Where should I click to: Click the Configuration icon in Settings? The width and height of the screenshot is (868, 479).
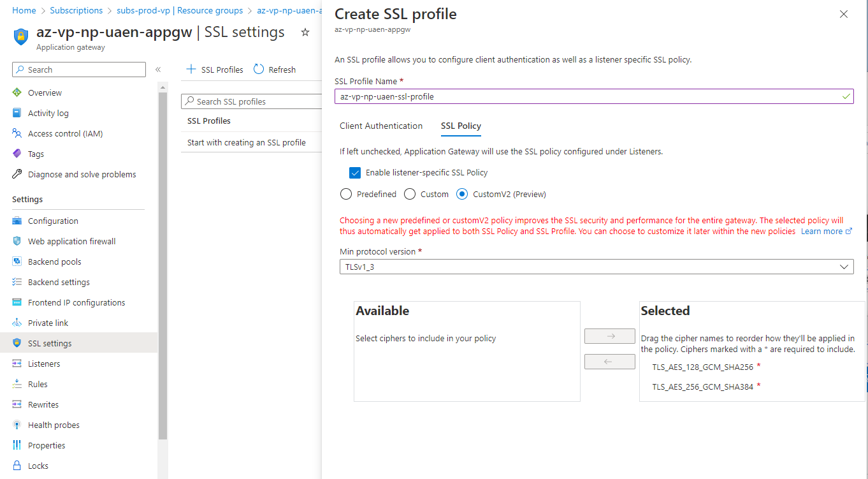(17, 221)
